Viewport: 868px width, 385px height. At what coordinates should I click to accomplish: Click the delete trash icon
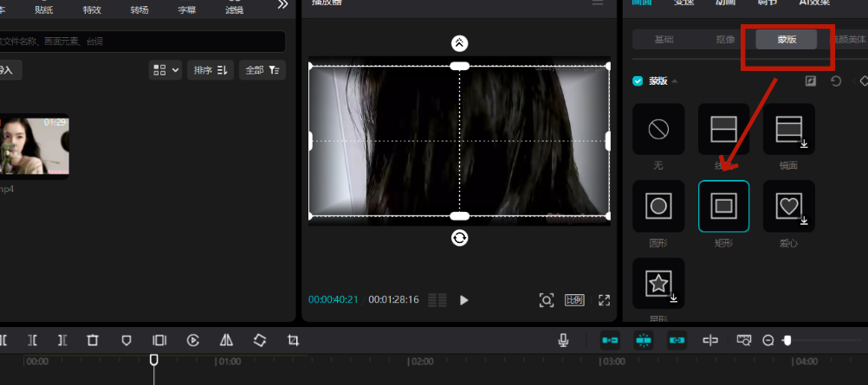93,341
